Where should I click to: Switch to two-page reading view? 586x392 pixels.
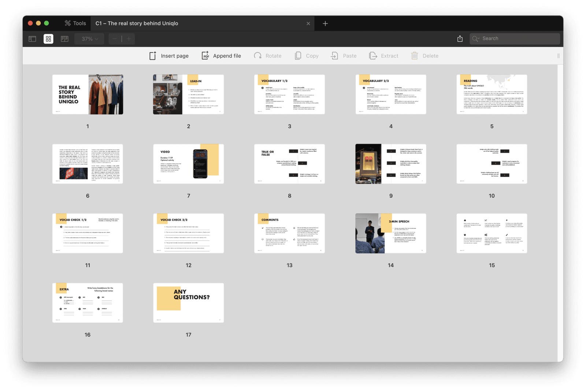coord(64,38)
